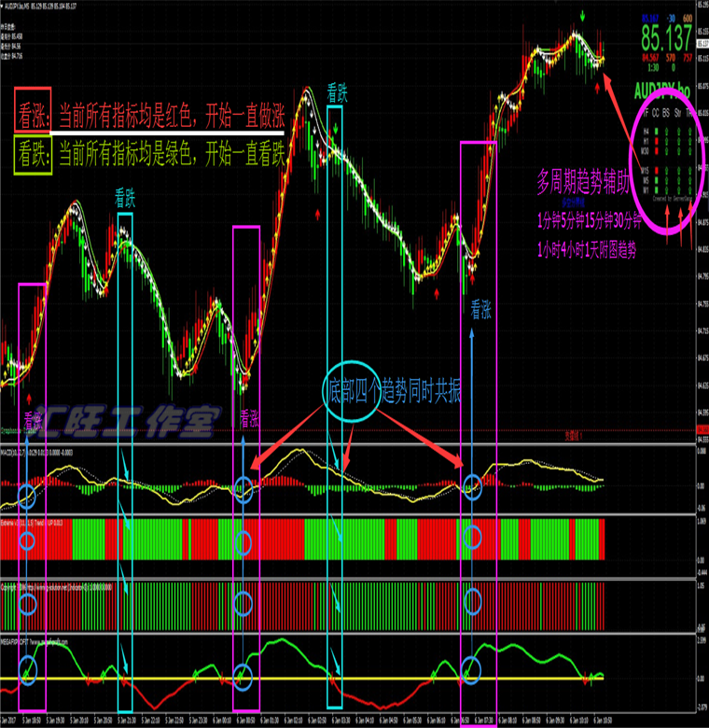709x728 pixels.
Task: Select the green boxed 看跌 legend label
Action: point(25,151)
